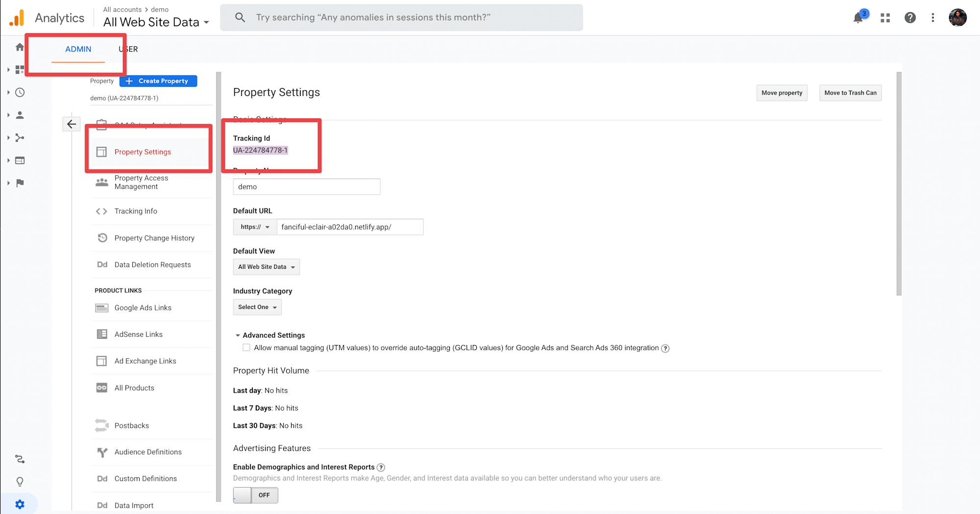The height and width of the screenshot is (514, 980).
Task: Click the main page vertical scrollbar
Action: click(899, 184)
